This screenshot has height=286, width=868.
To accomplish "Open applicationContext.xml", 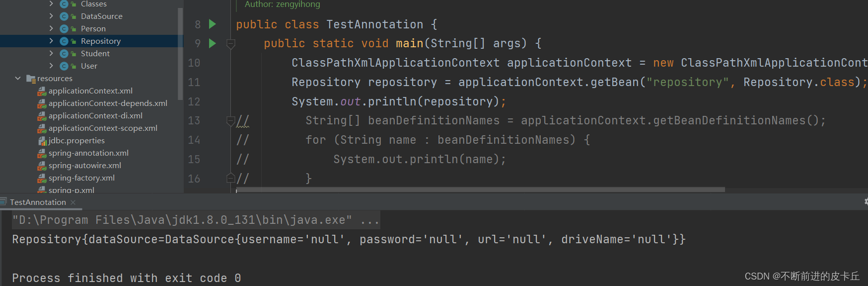I will coord(90,91).
